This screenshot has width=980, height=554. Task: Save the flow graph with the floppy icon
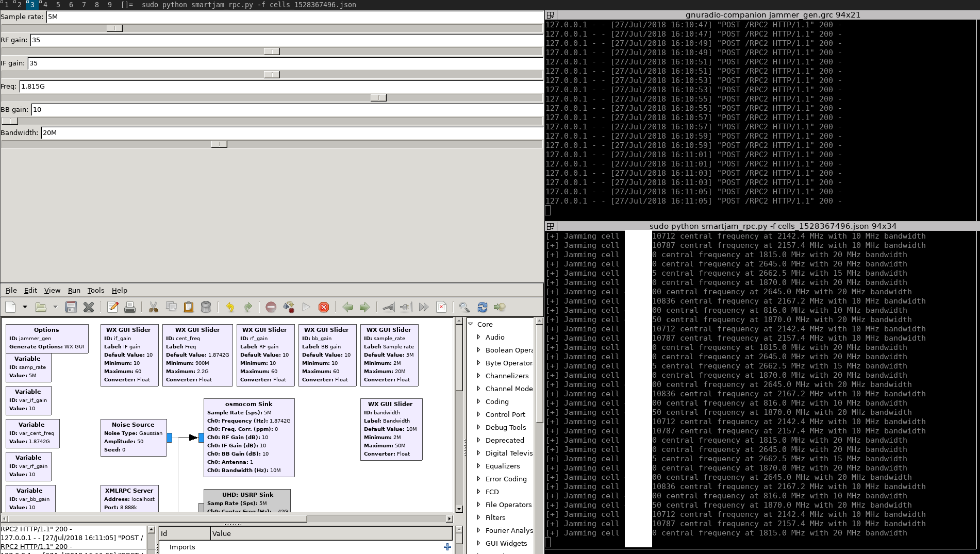(x=71, y=307)
